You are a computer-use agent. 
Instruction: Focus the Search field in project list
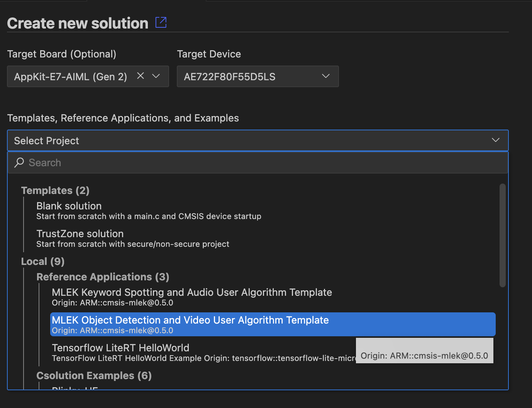tap(258, 163)
